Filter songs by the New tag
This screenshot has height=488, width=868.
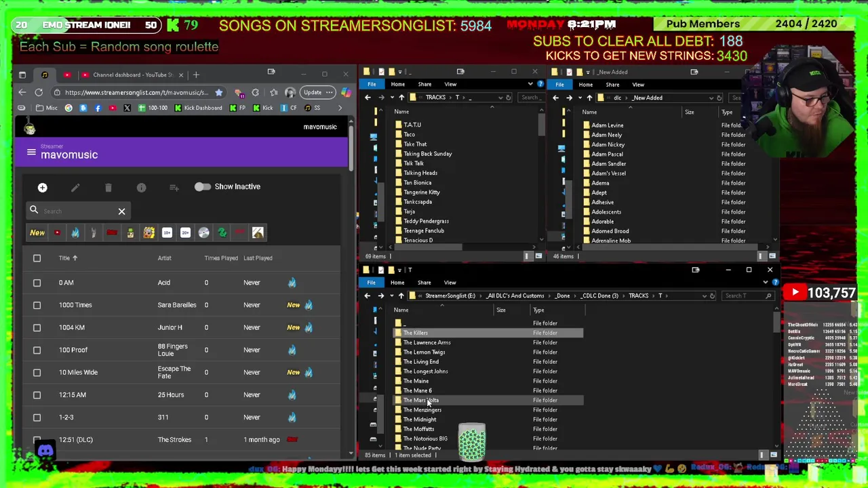coord(37,232)
